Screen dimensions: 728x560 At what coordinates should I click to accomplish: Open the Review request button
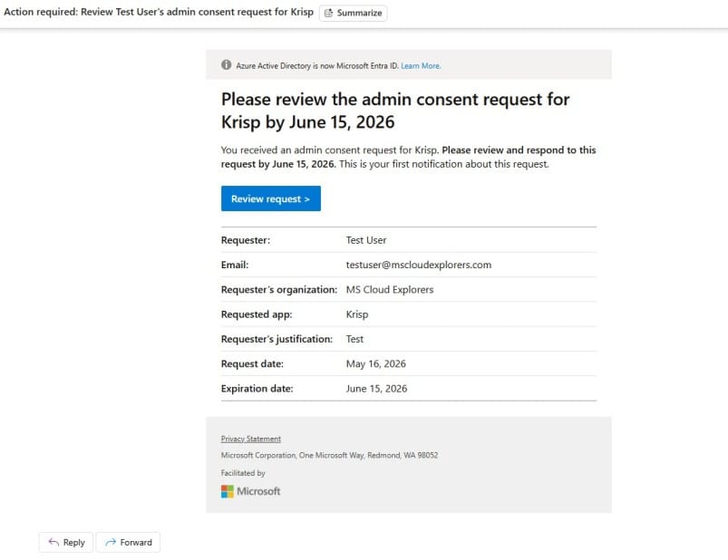coord(271,198)
